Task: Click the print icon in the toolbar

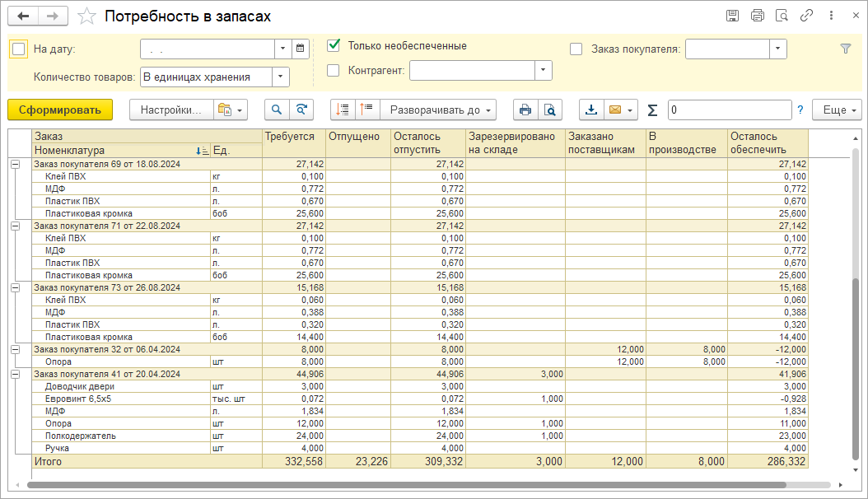Action: click(524, 110)
